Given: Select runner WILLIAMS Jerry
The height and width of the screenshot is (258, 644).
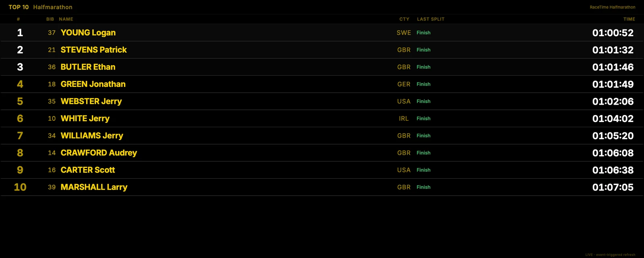Looking at the screenshot, I should click(x=92, y=136).
